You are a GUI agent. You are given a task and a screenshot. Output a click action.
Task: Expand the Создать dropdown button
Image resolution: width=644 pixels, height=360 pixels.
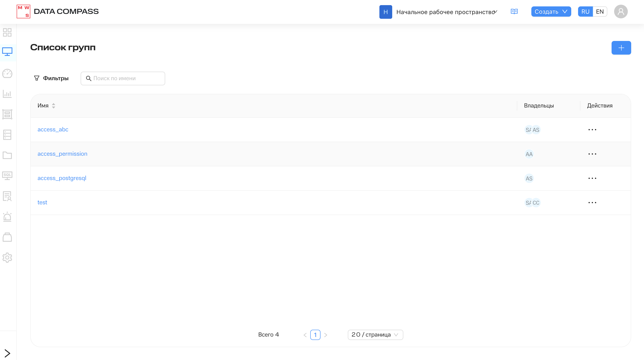click(x=551, y=12)
